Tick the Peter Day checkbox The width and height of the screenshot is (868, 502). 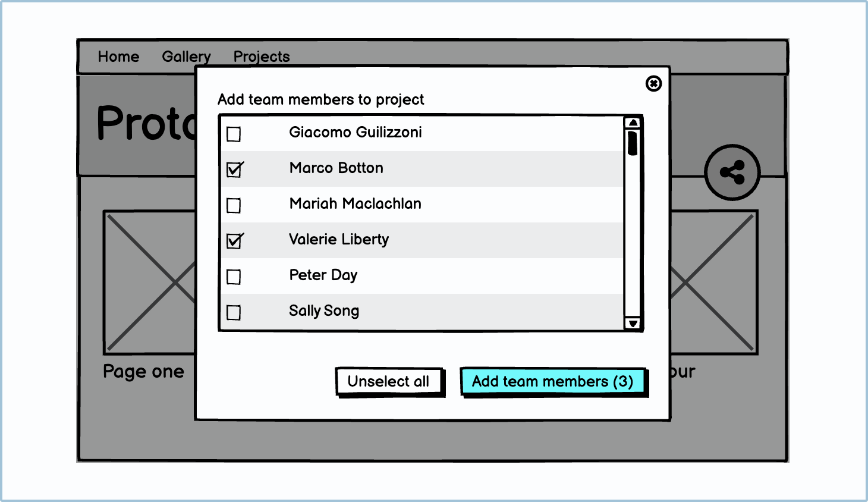click(234, 277)
